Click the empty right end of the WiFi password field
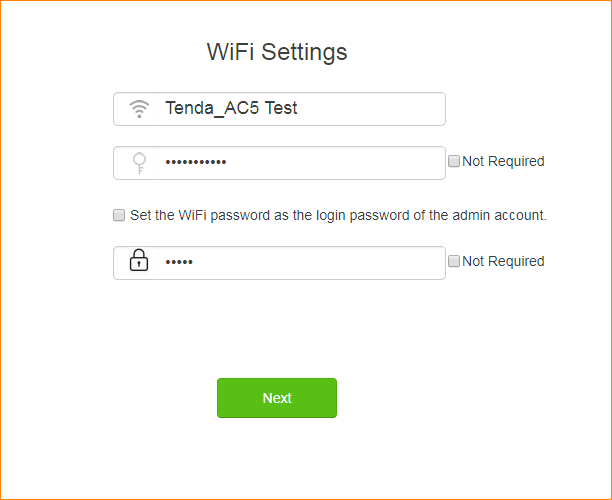 [x=410, y=162]
